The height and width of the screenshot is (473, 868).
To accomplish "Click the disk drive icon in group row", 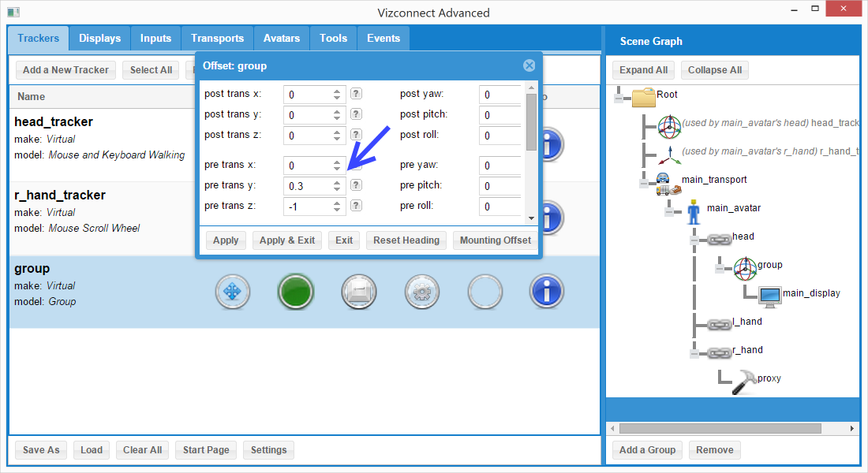I will (x=358, y=292).
